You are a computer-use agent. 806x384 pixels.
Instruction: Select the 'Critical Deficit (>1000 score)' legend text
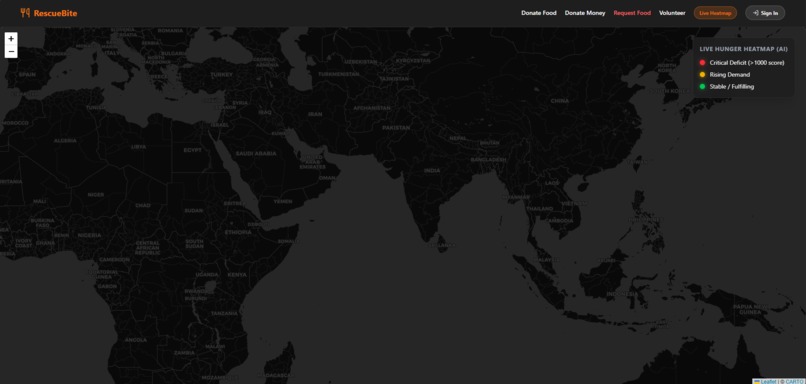click(x=747, y=63)
